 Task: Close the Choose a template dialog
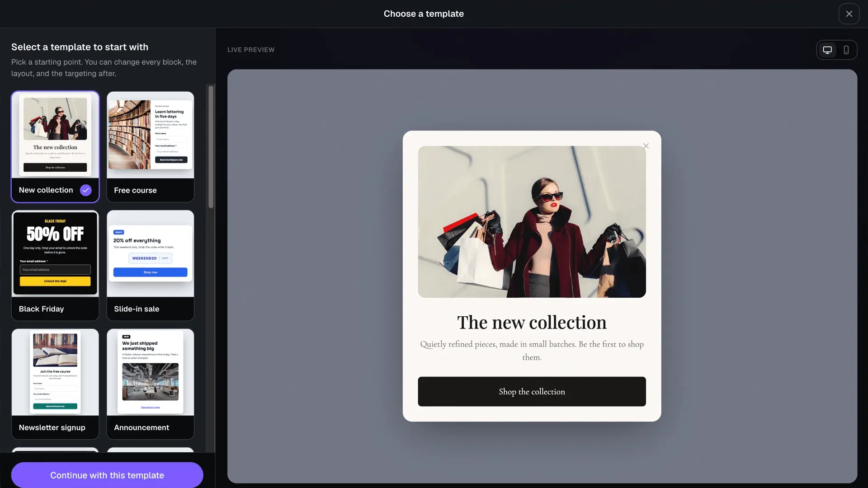849,14
